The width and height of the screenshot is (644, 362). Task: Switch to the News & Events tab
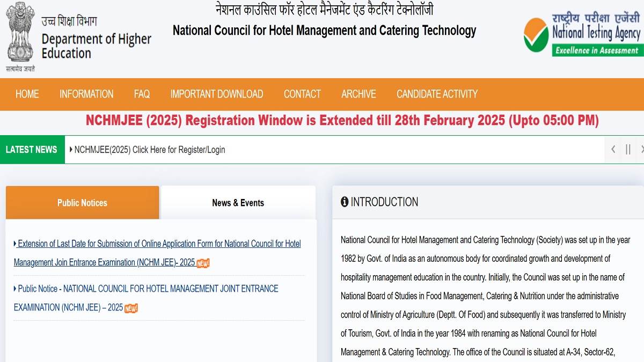pos(238,203)
